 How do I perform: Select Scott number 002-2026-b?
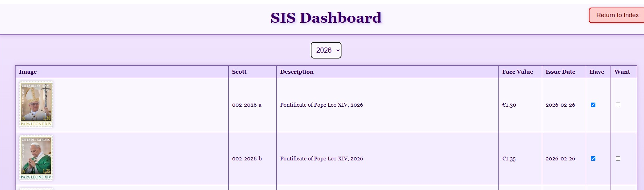(x=247, y=159)
